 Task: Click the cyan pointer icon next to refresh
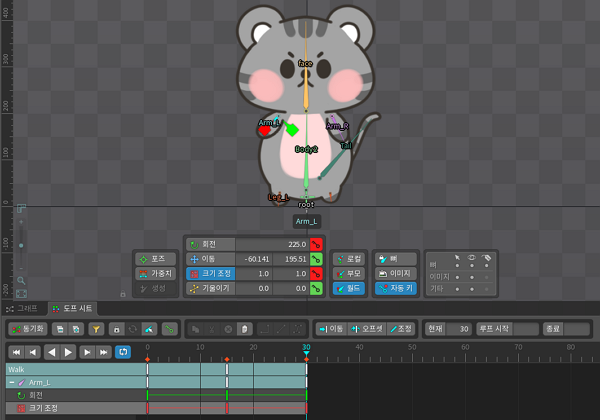(149, 329)
